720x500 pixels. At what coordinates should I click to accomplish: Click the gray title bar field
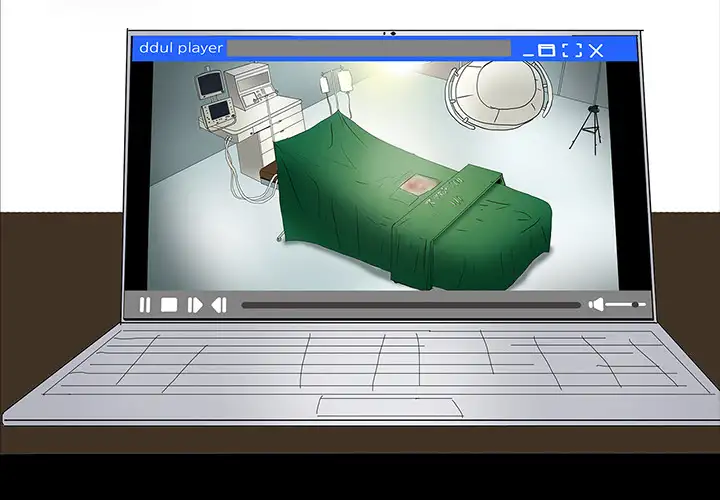pyautogui.click(x=369, y=48)
